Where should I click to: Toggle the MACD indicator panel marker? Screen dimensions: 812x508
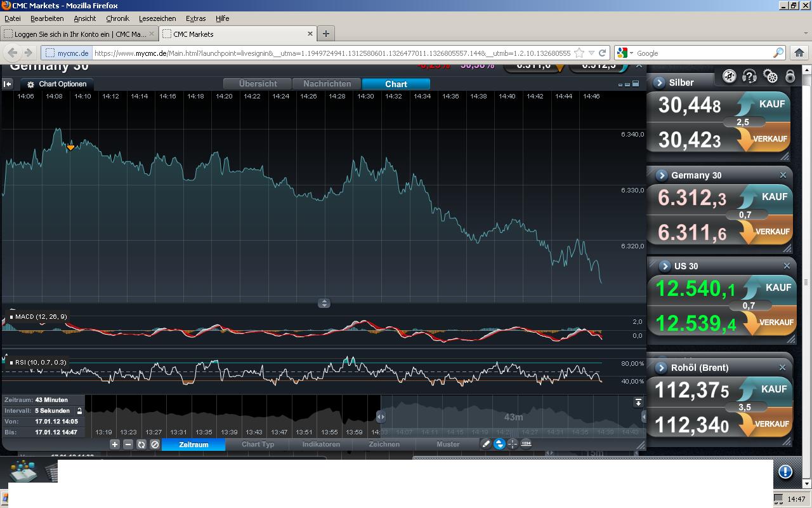pyautogui.click(x=11, y=316)
